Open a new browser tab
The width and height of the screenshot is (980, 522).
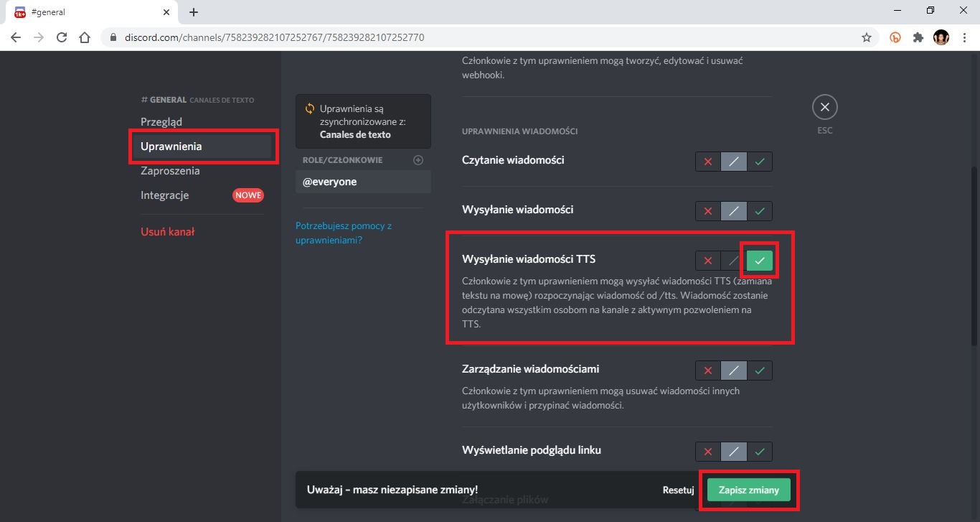pos(194,12)
